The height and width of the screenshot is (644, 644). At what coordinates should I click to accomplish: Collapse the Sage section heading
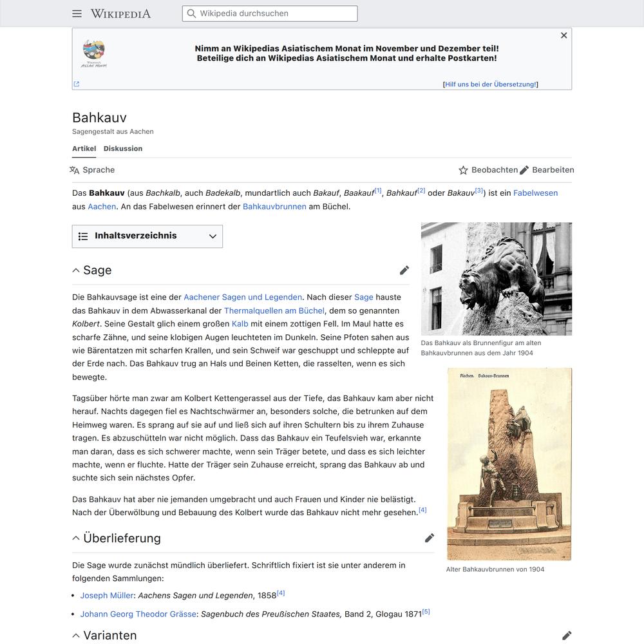[76, 270]
